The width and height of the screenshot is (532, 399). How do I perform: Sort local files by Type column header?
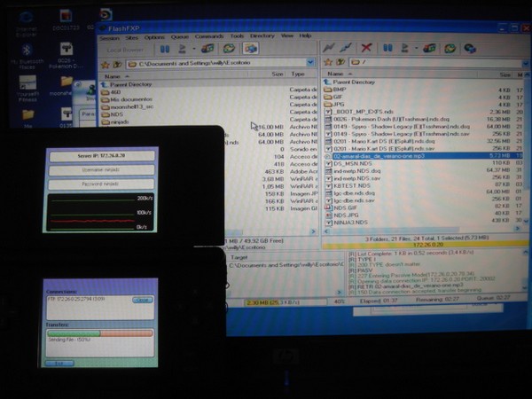(x=302, y=74)
